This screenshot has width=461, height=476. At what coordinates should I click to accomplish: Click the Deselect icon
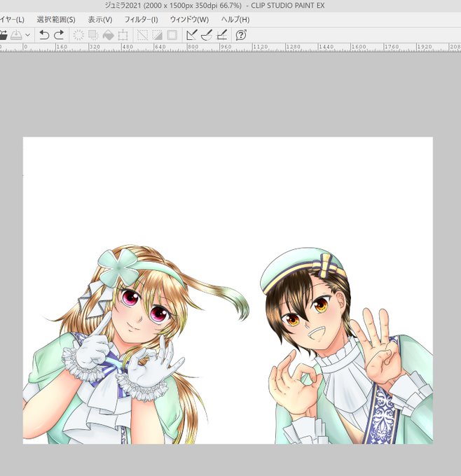(x=142, y=35)
